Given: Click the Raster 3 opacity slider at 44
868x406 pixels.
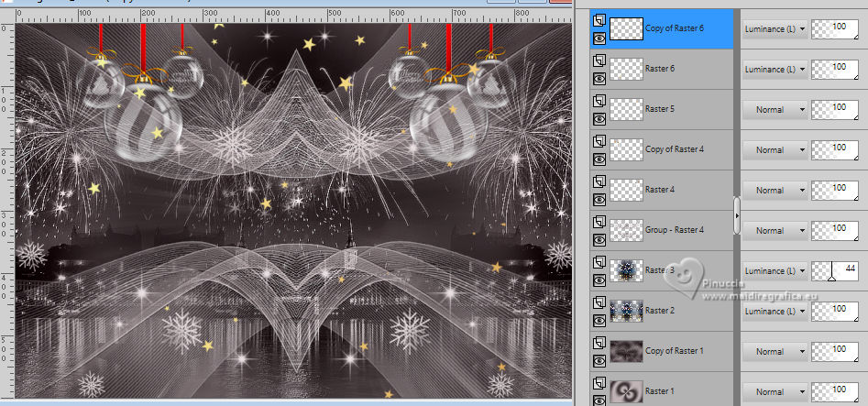Looking at the screenshot, I should click(x=835, y=271).
